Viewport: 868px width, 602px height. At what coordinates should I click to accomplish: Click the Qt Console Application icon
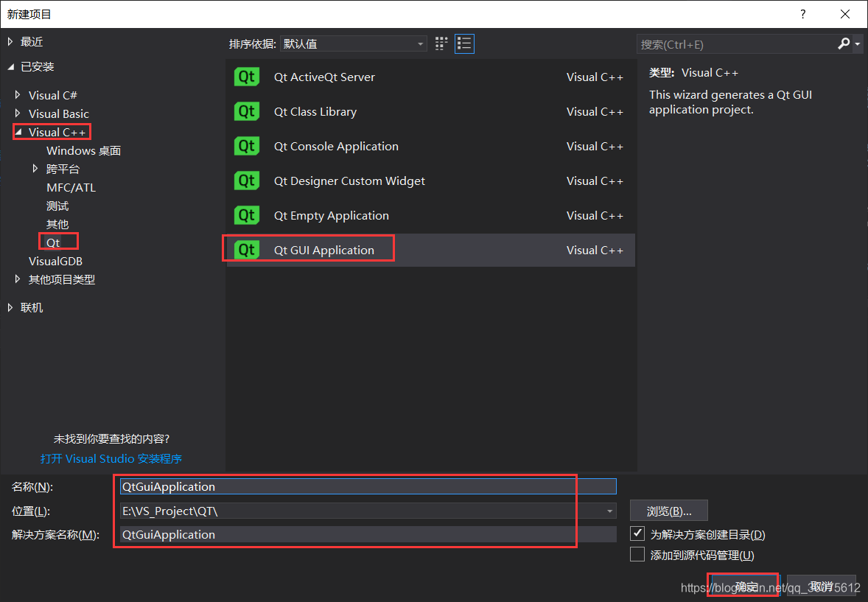pyautogui.click(x=246, y=146)
